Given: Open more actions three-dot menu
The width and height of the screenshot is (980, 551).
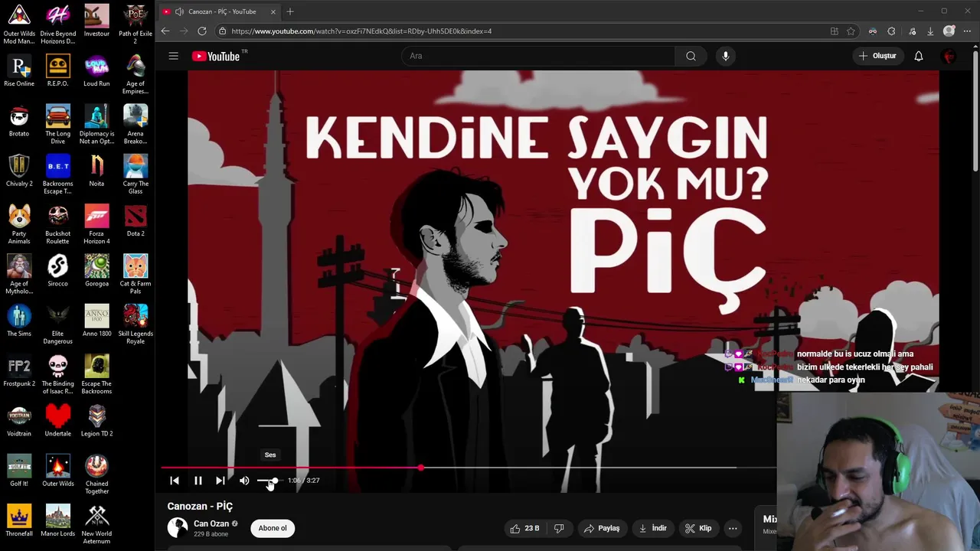Looking at the screenshot, I should [733, 528].
